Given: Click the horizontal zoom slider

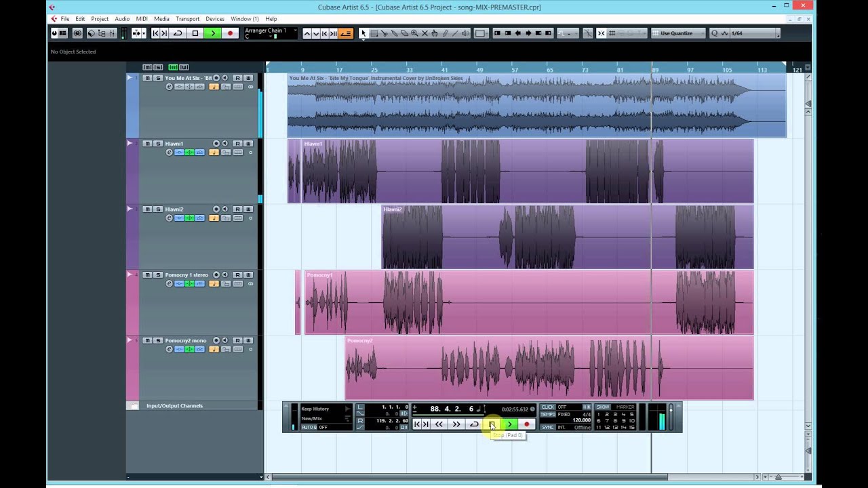Looking at the screenshot, I should coord(778,477).
